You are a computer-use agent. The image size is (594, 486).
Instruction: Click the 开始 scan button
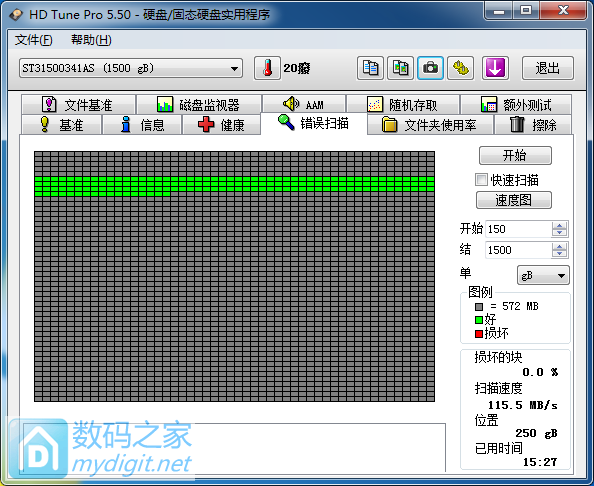pos(515,155)
